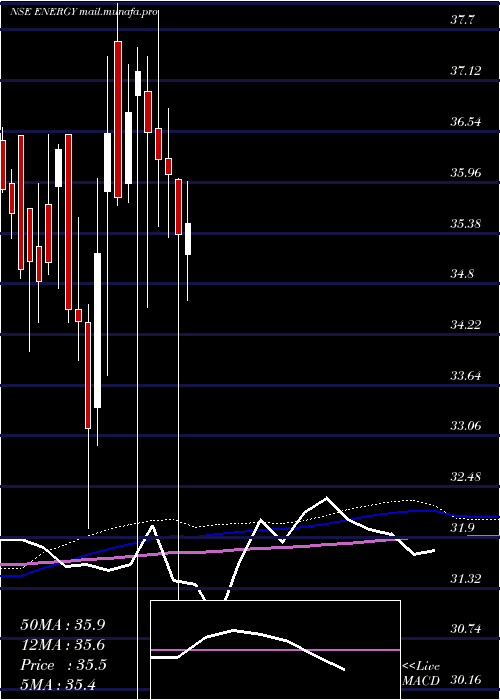
Task: Click the 34.8 price axis label
Action: tap(462, 274)
